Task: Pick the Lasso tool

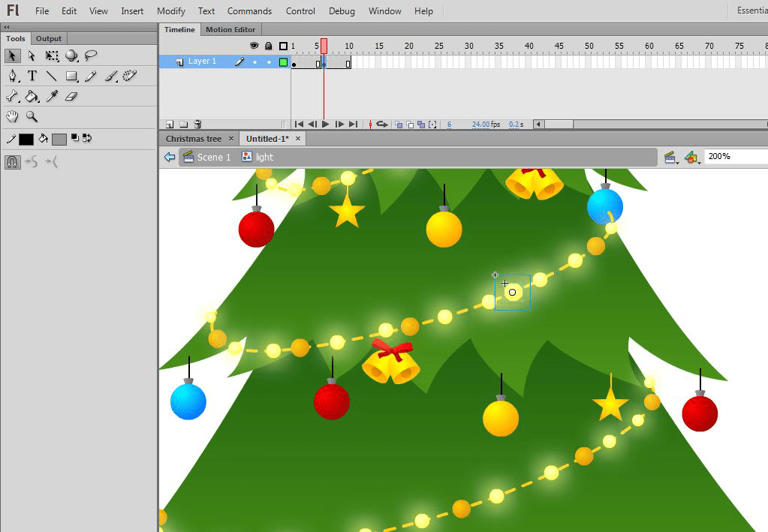Action: [x=92, y=56]
